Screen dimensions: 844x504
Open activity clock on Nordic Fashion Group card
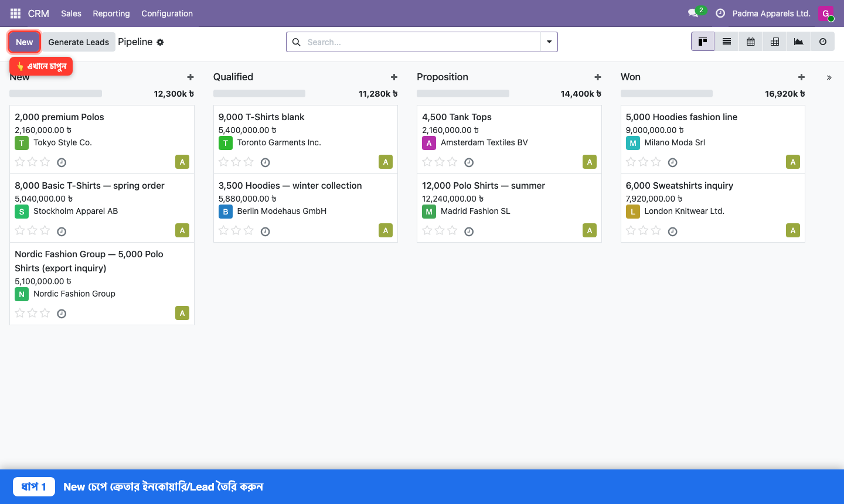pyautogui.click(x=62, y=314)
